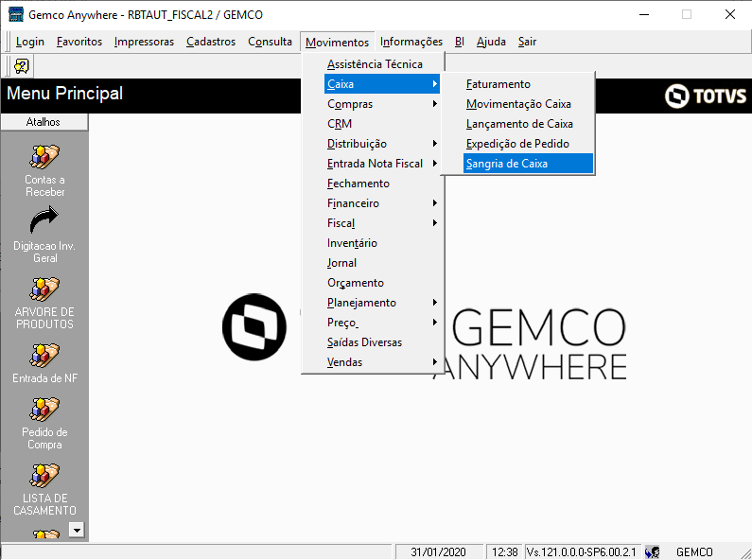The width and height of the screenshot is (752, 560).
Task: Open the Informações menu
Action: tap(411, 42)
